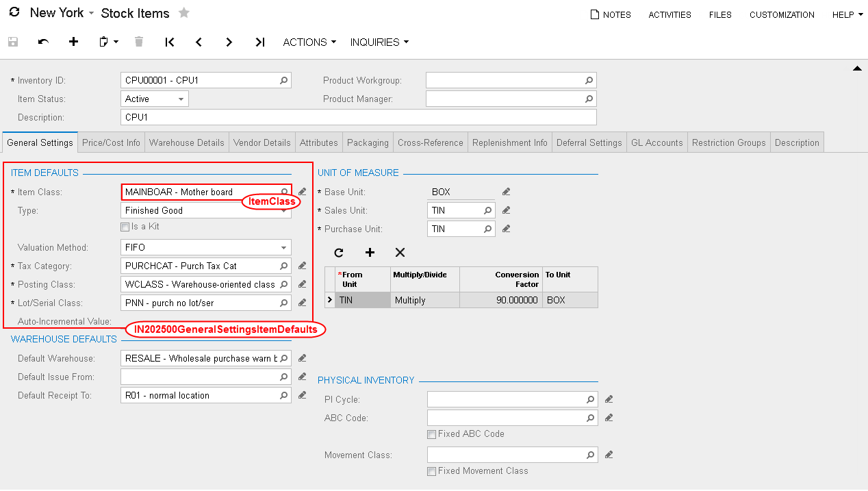
Task: Jump to the last record
Action: coord(259,42)
